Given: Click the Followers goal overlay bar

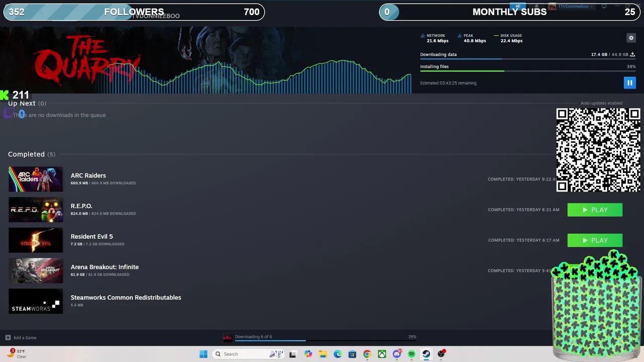Looking at the screenshot, I should 134,12.
